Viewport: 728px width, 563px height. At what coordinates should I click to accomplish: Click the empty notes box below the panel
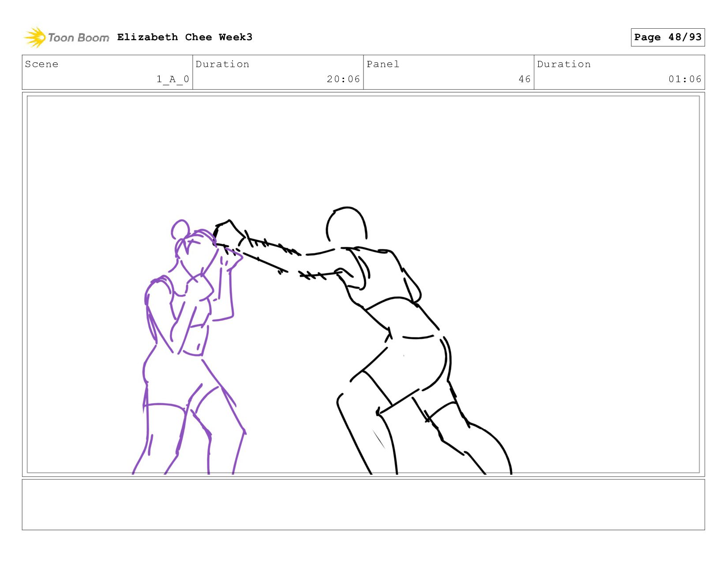[x=363, y=505]
